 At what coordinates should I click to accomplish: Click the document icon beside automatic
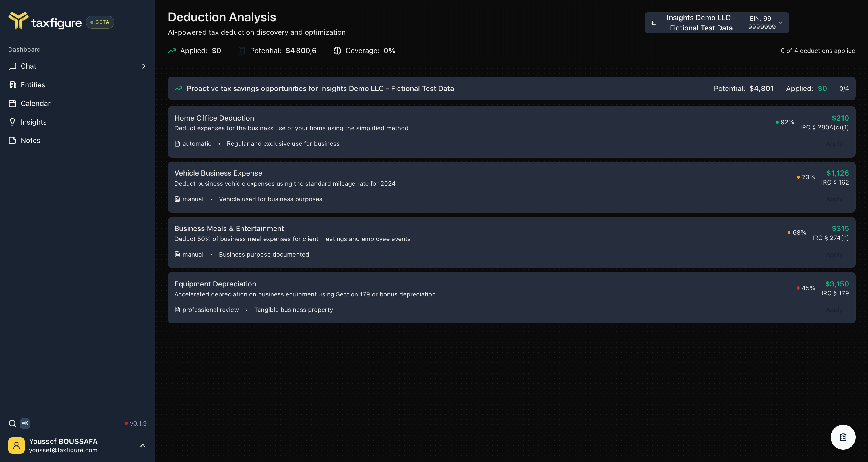177,144
